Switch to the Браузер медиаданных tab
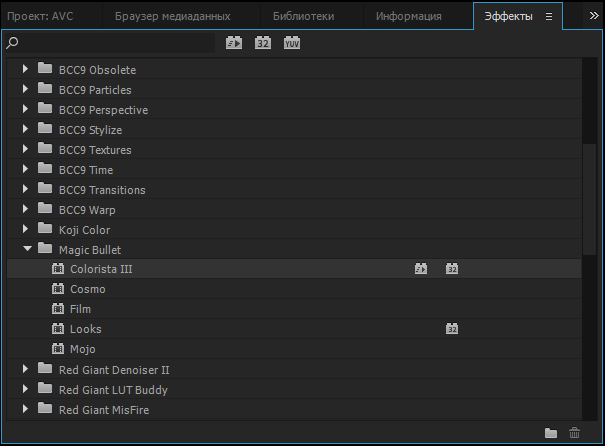The height and width of the screenshot is (446, 605). 172,16
